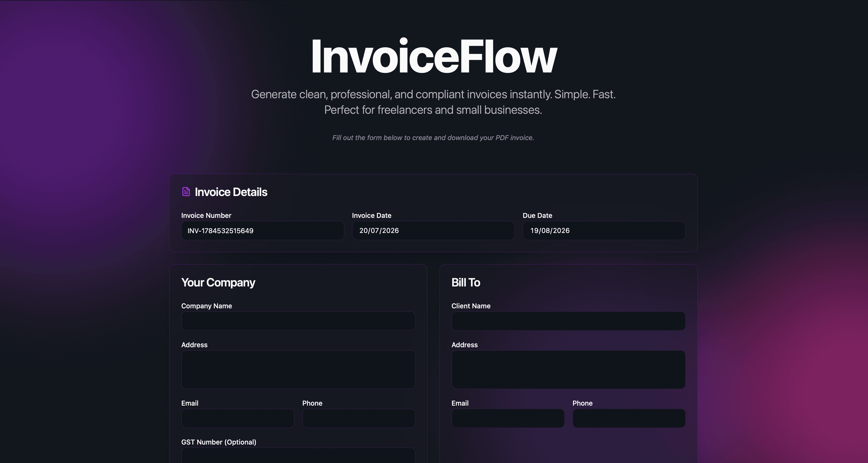868x463 pixels.
Task: Click the Bill To Email field
Action: coord(508,418)
